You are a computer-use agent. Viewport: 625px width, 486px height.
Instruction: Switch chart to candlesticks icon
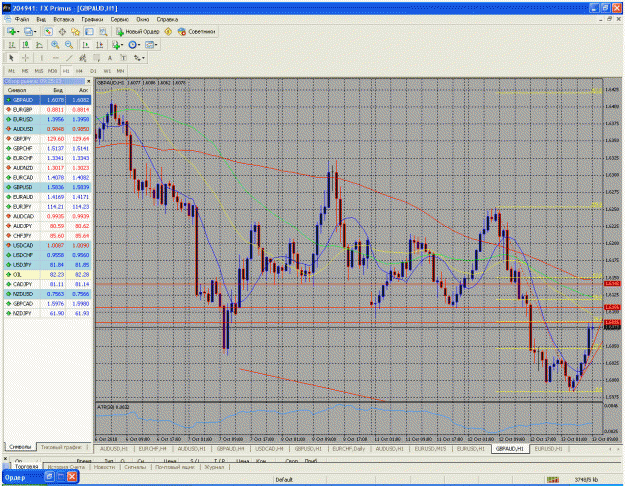(26, 45)
